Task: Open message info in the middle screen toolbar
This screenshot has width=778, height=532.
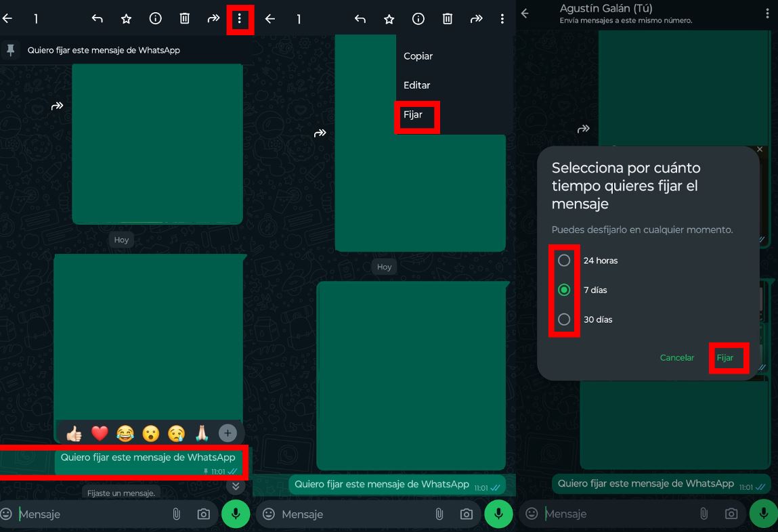Action: coord(418,19)
